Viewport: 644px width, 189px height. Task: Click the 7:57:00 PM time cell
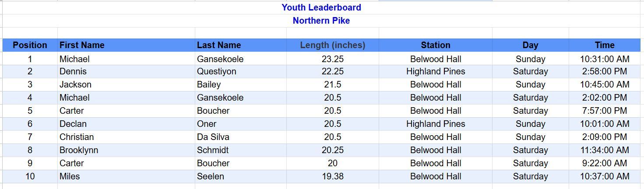(605, 111)
